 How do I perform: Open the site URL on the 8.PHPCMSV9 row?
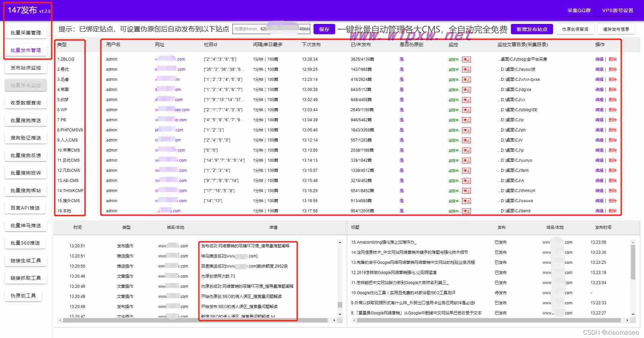[169, 130]
